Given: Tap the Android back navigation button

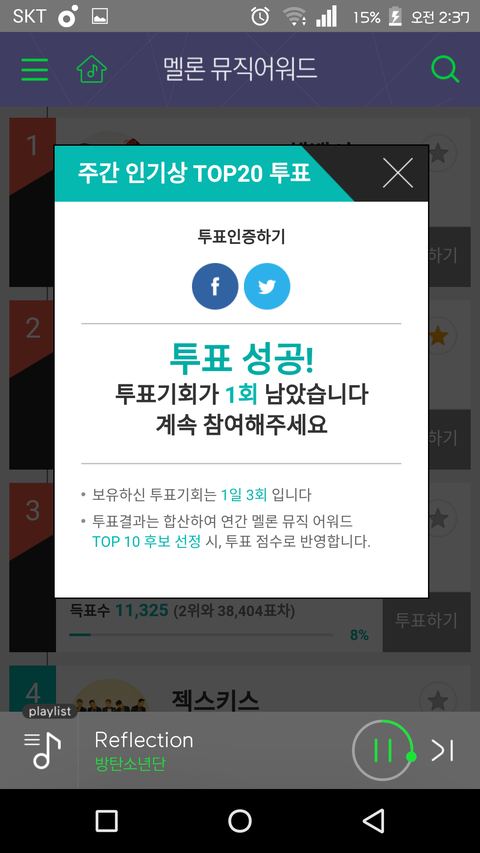Looking at the screenshot, I should [x=373, y=820].
